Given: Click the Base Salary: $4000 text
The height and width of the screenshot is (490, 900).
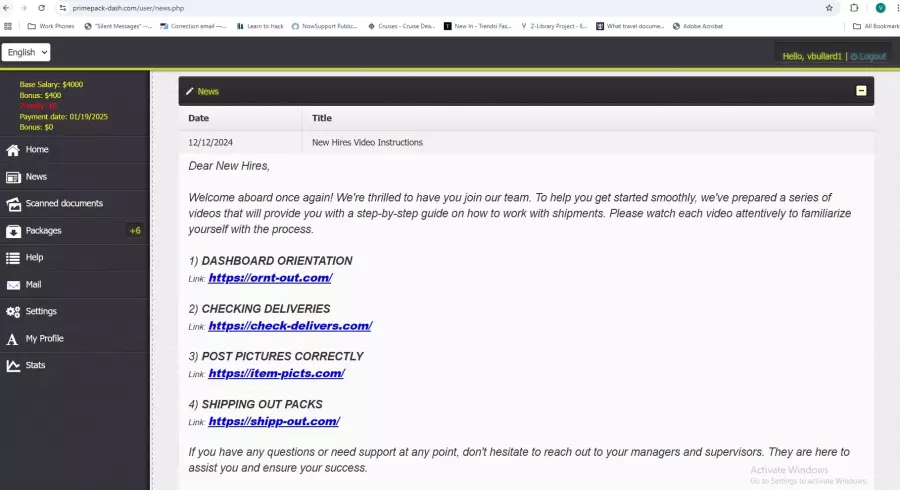Looking at the screenshot, I should coord(51,84).
